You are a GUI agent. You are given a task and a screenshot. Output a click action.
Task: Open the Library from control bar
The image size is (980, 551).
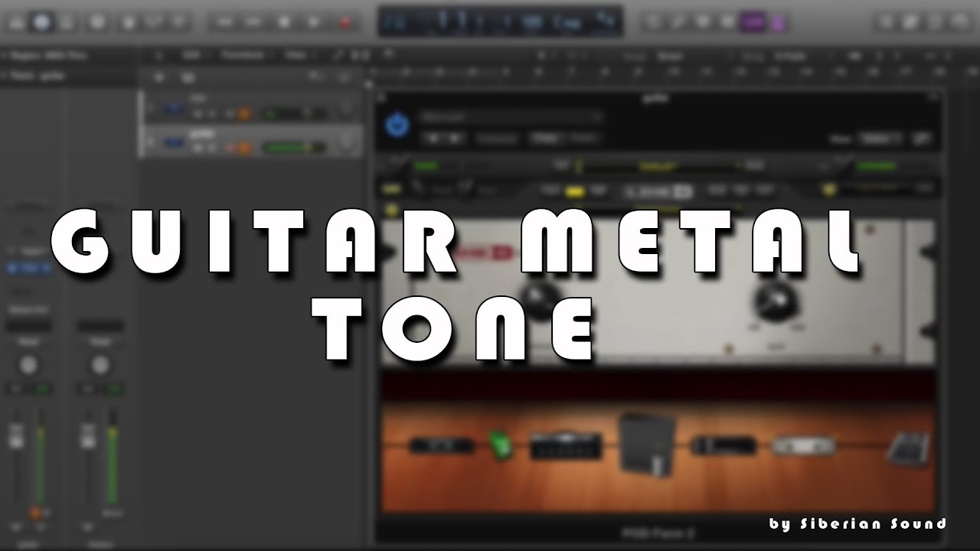pos(17,22)
